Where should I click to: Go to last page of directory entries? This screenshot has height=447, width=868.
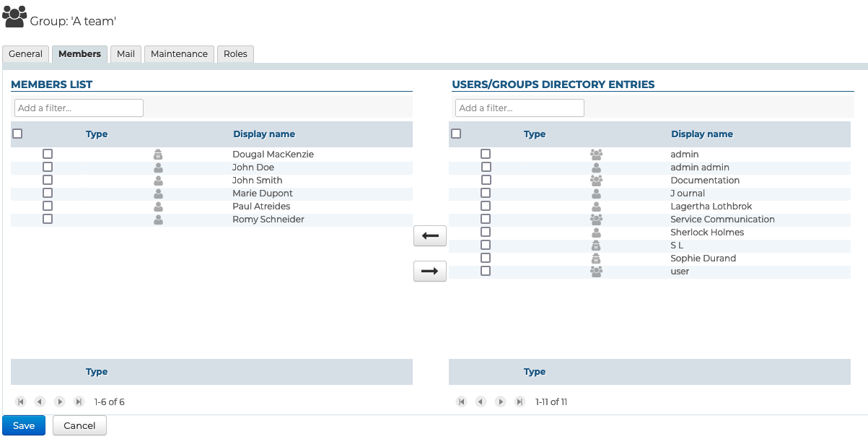(x=520, y=402)
